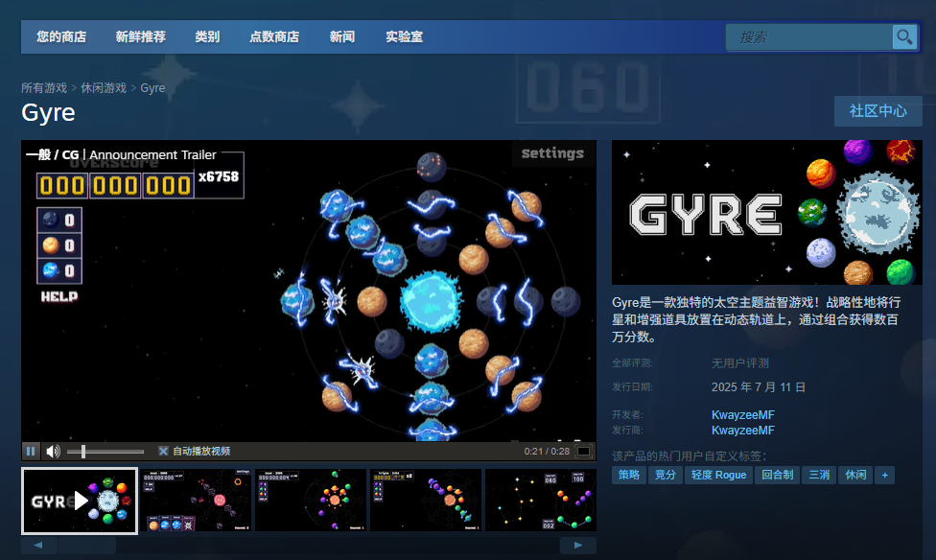Pause the playing trailer video
Viewport: 936px width, 560px height.
31,450
